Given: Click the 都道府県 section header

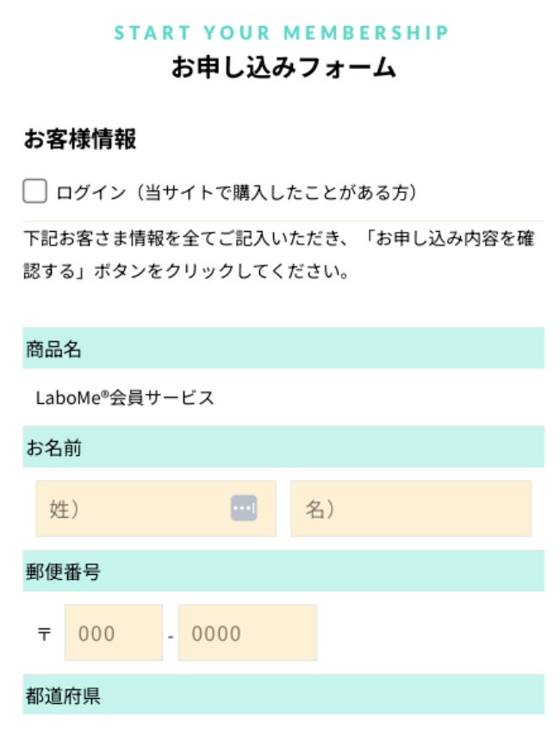Looking at the screenshot, I should [x=64, y=695].
